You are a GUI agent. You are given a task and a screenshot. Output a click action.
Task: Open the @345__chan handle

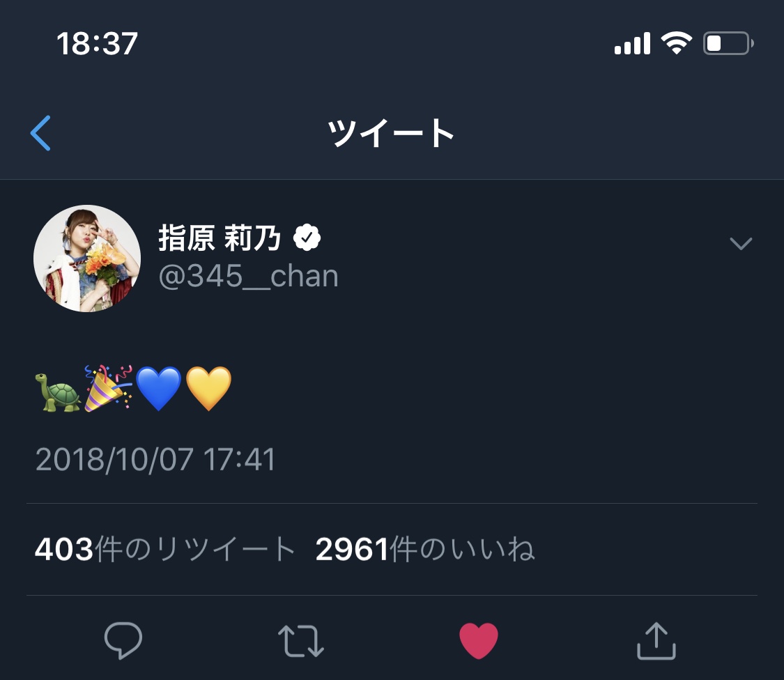pyautogui.click(x=248, y=277)
